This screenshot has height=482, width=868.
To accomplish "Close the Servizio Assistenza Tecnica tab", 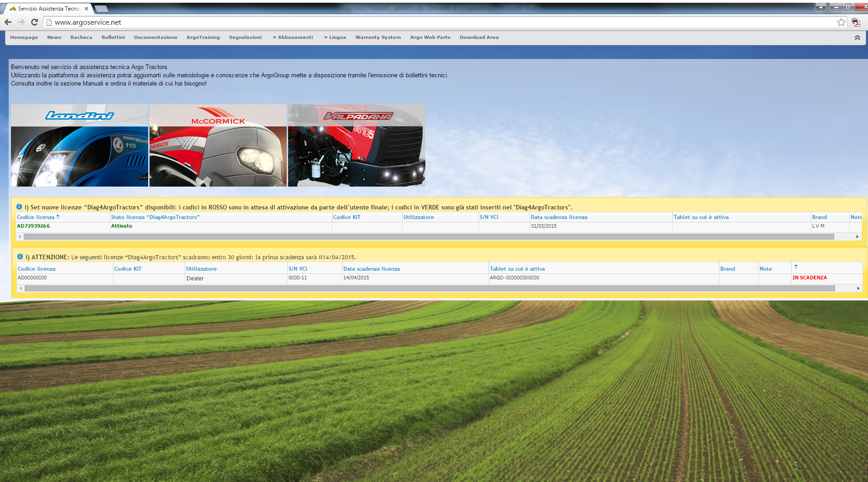I will coord(86,8).
